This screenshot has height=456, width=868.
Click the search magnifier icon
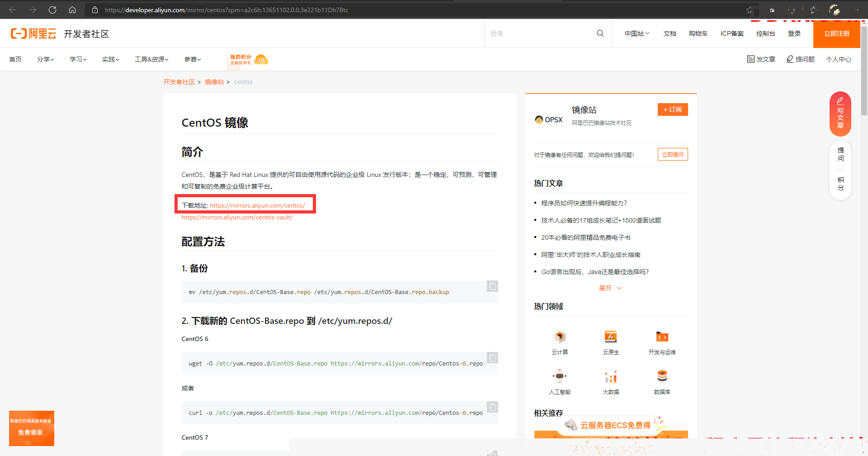point(600,33)
